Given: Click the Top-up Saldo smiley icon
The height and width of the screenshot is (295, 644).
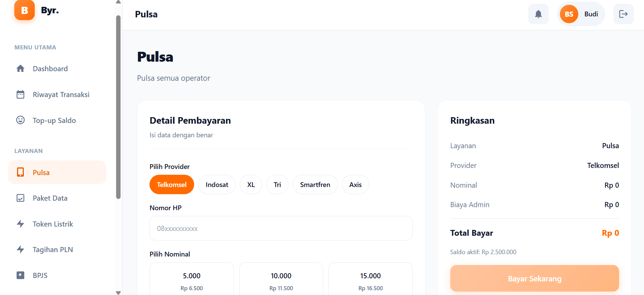Looking at the screenshot, I should point(20,120).
